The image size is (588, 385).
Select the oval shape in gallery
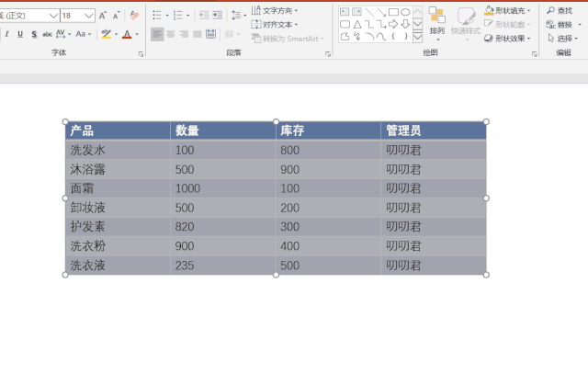[405, 12]
